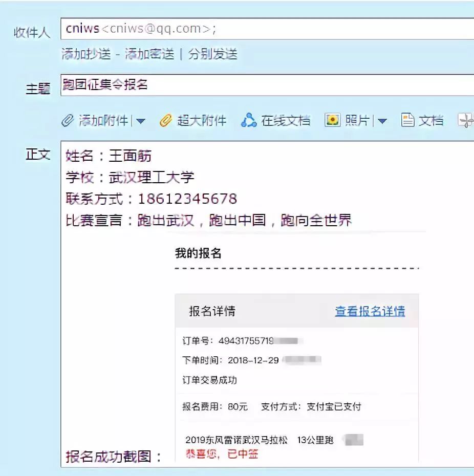Viewport: 474px width, 476px height.
Task: Click order number 49431755719
Action: click(246, 341)
